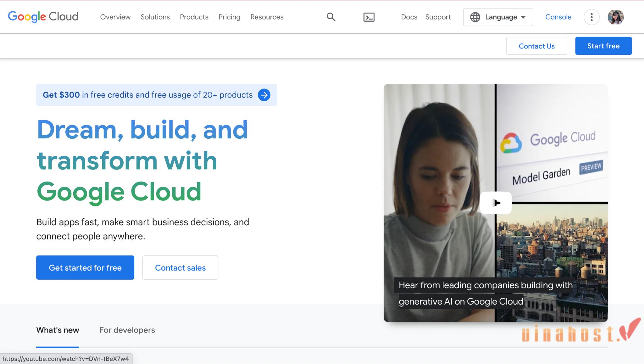Click the Contact Us button
644x364 pixels.
pos(536,46)
